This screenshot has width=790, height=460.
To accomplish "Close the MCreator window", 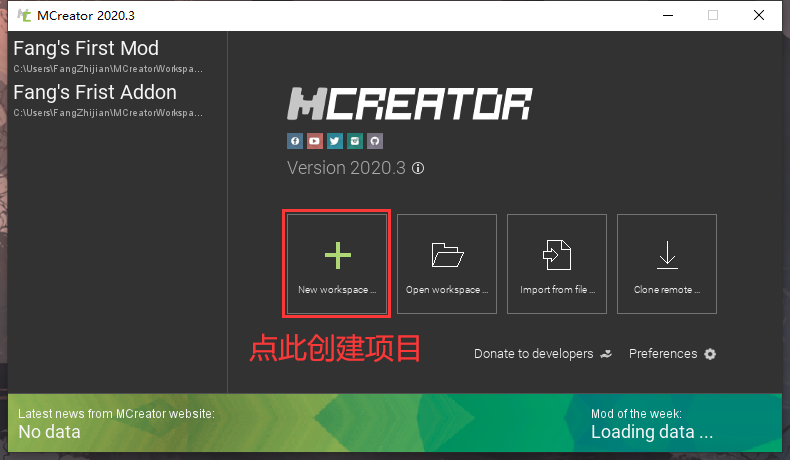I will coord(759,15).
